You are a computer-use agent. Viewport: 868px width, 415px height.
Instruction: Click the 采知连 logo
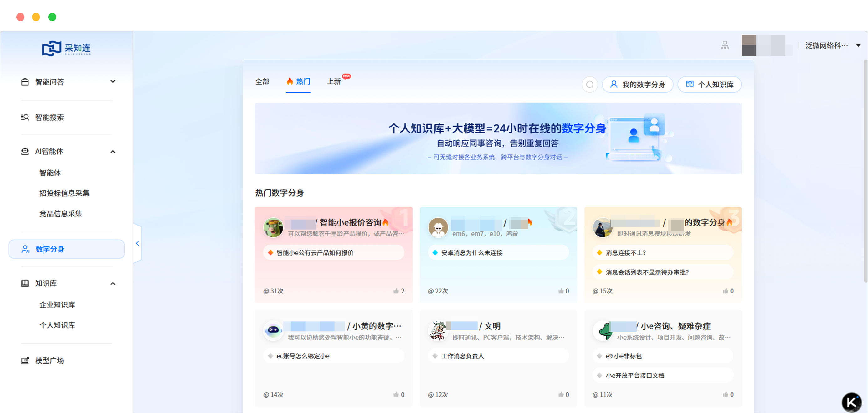coord(67,48)
